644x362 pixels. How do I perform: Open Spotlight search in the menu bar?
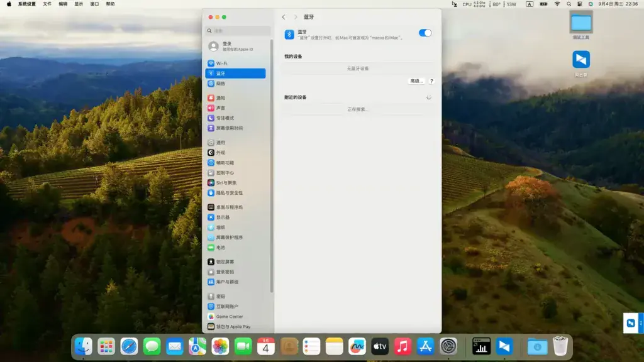[569, 4]
